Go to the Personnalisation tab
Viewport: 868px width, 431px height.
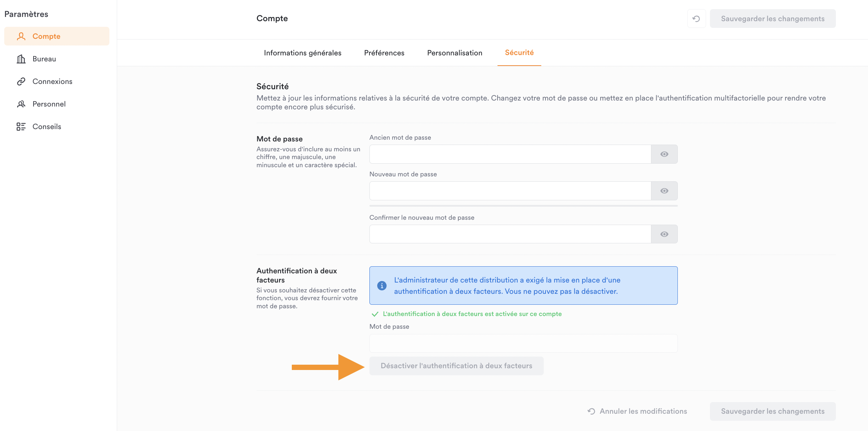454,53
